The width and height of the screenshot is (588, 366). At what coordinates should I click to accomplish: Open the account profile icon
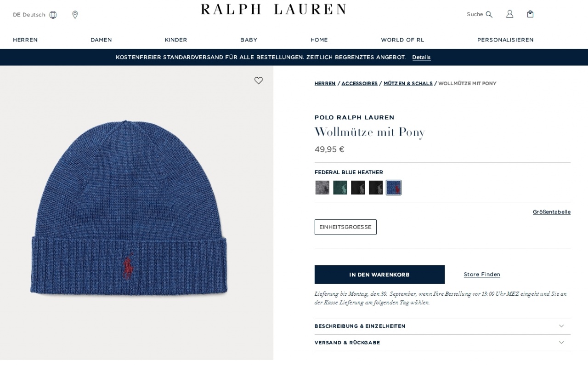[x=509, y=14]
